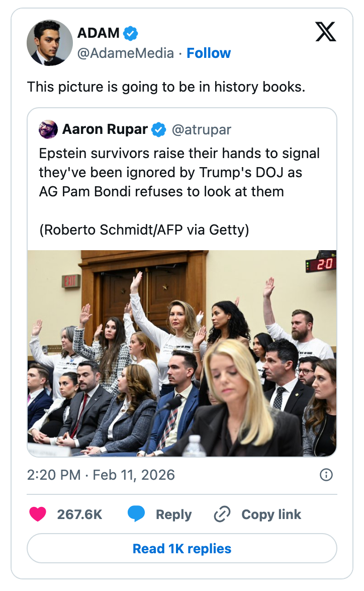
Task: Click the chain link copy icon
Action: point(222,514)
